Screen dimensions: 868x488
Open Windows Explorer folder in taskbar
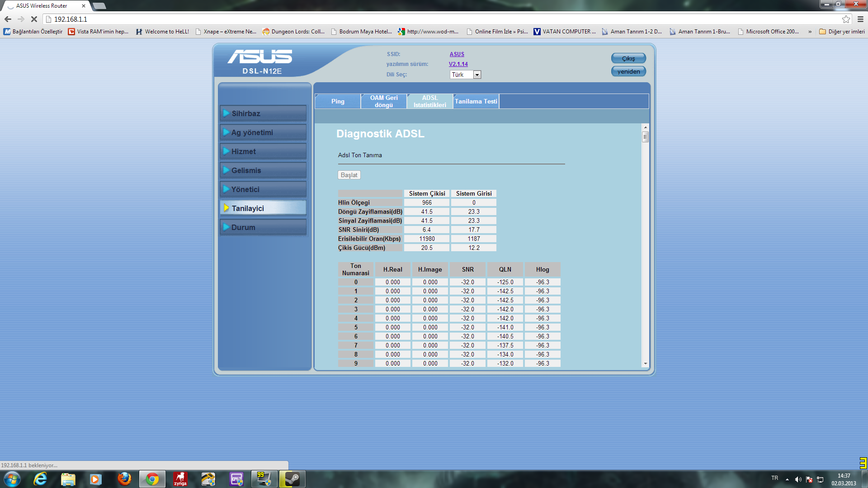click(68, 479)
